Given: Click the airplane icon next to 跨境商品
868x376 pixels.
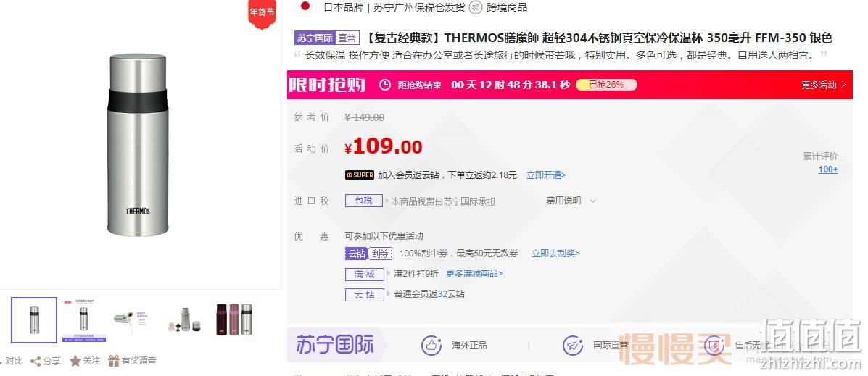Looking at the screenshot, I should pos(476,7).
